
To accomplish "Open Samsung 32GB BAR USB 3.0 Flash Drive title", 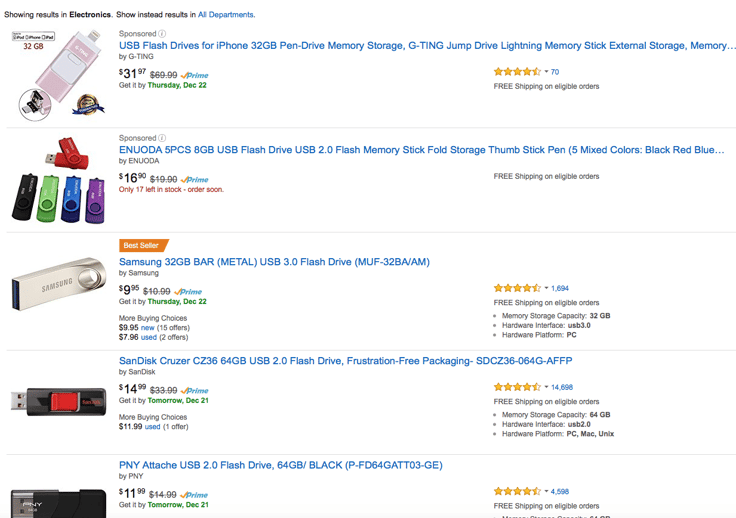I will click(x=274, y=262).
